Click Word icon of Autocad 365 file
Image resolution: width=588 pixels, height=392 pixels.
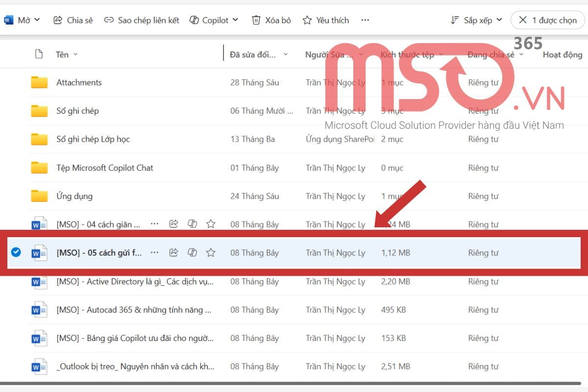pos(39,310)
